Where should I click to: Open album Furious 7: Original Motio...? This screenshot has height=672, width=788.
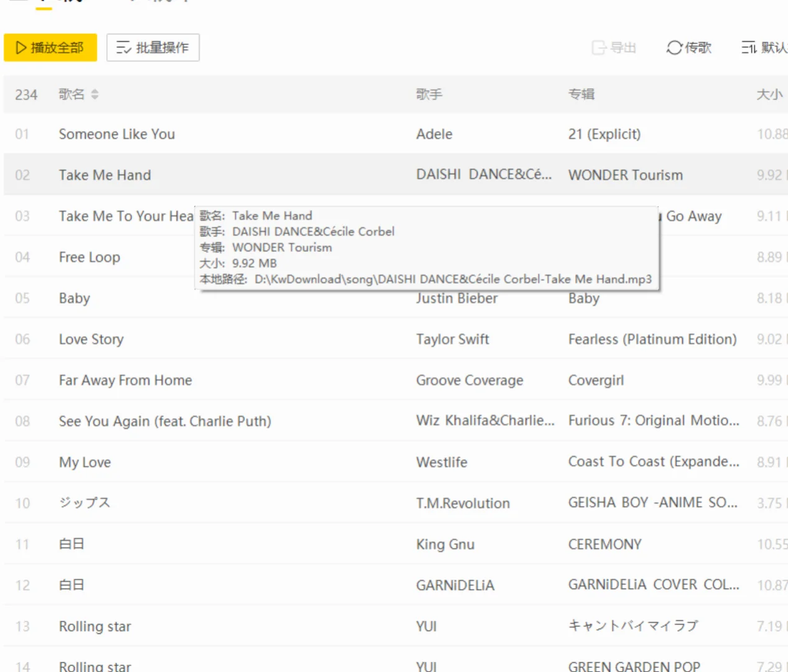(654, 421)
